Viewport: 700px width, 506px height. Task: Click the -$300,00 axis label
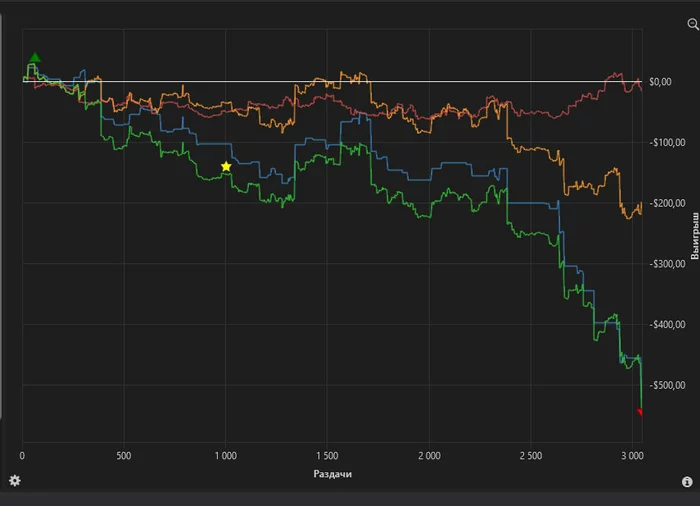coord(666,264)
